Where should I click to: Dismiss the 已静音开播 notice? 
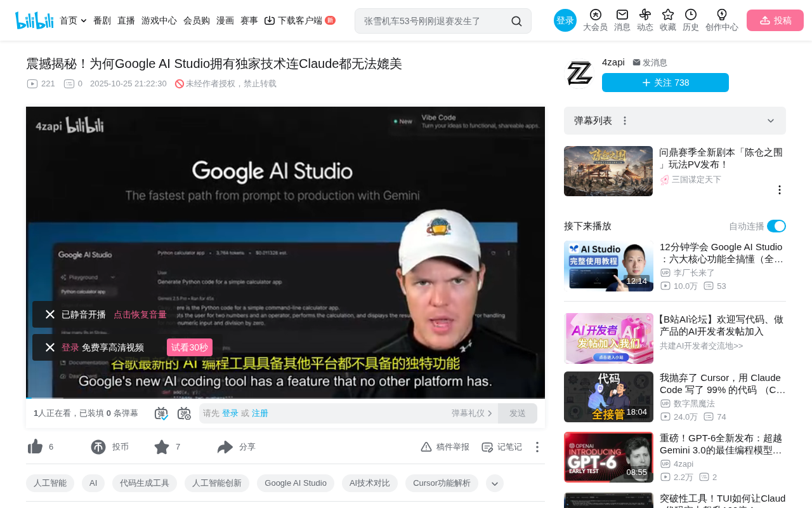pyautogui.click(x=50, y=314)
